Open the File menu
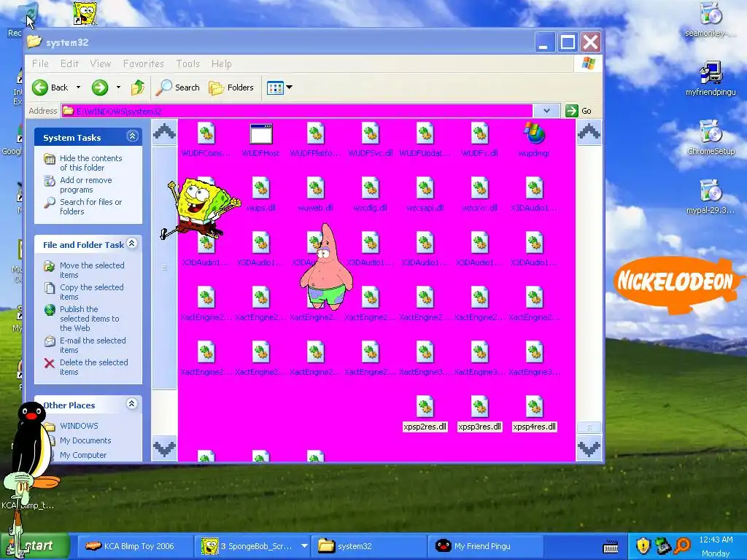747x560 pixels. click(x=40, y=63)
